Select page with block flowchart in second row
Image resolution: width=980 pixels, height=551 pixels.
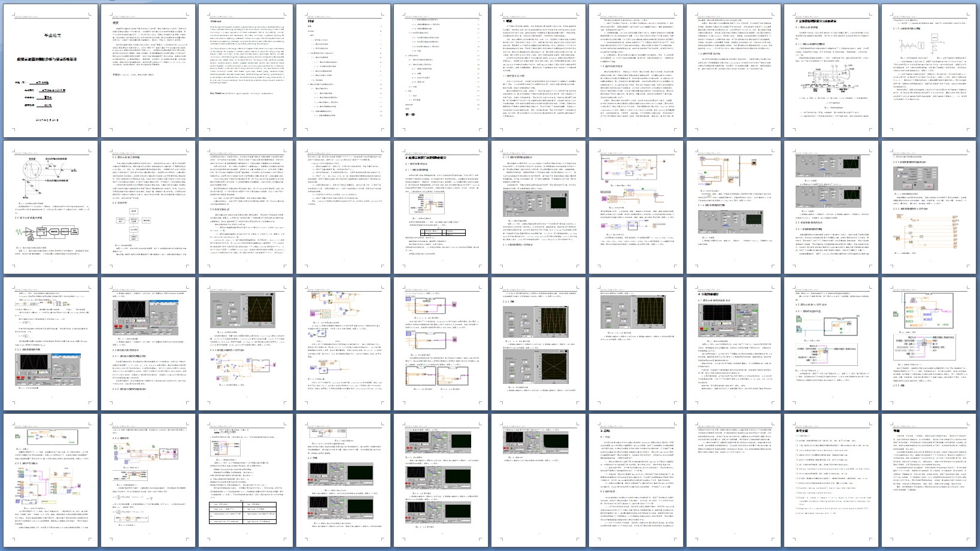point(148,207)
